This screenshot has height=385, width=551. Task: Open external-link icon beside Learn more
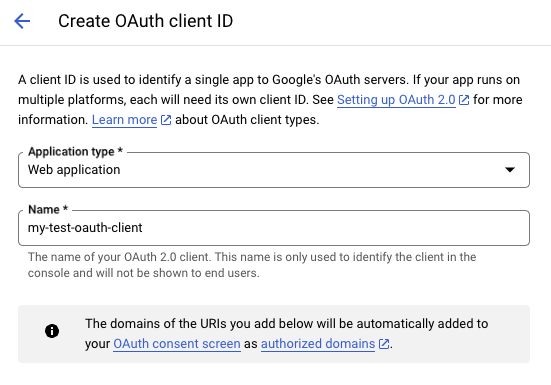pyautogui.click(x=166, y=120)
